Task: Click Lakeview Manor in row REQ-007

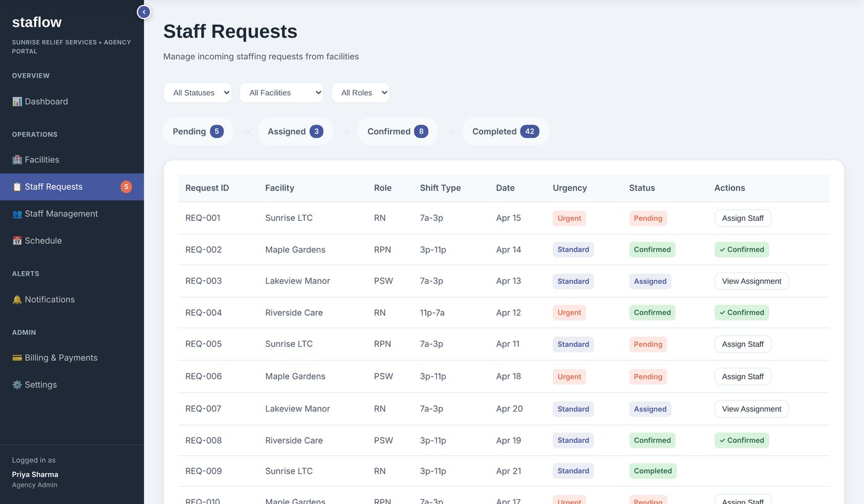Action: (x=297, y=408)
